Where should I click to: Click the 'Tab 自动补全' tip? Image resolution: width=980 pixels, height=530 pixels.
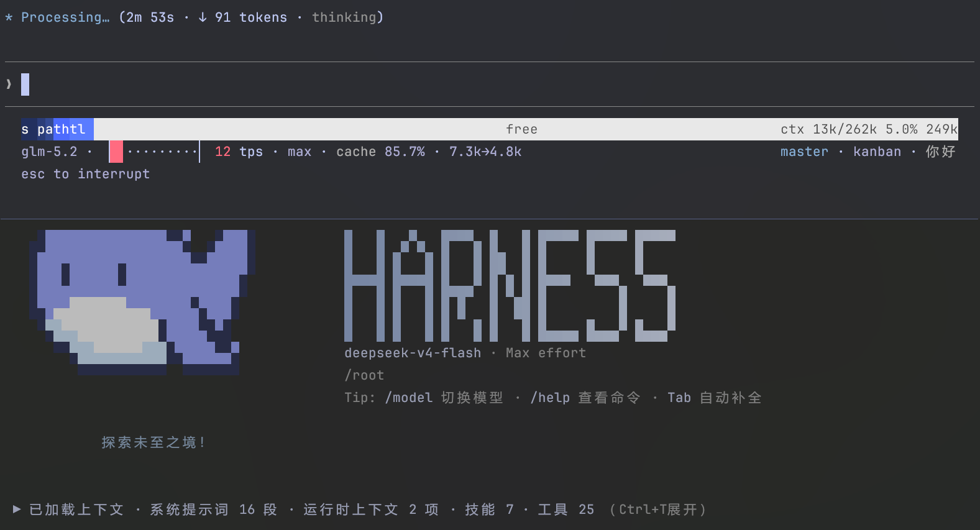coord(715,398)
